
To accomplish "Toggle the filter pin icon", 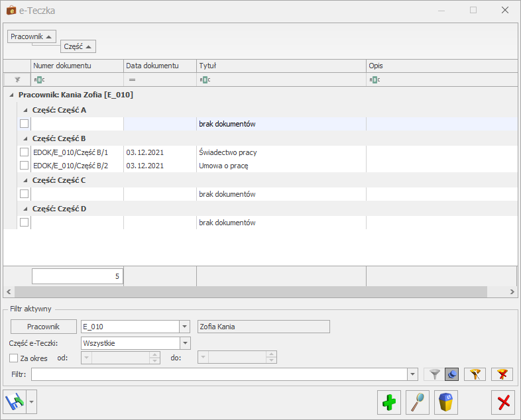I will point(452,374).
